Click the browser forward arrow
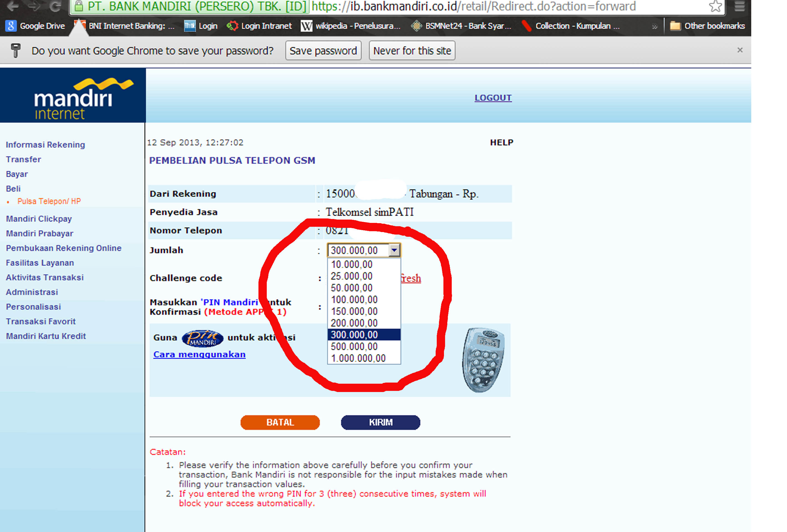This screenshot has height=532, width=787. 34,6
